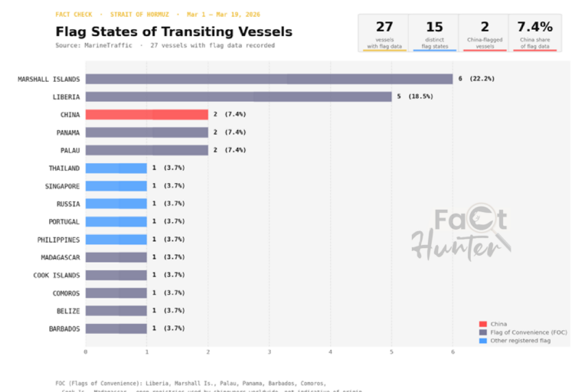Viewport: 588px width, 392px height.
Task: Select the Liberia bar
Action: 238,96
